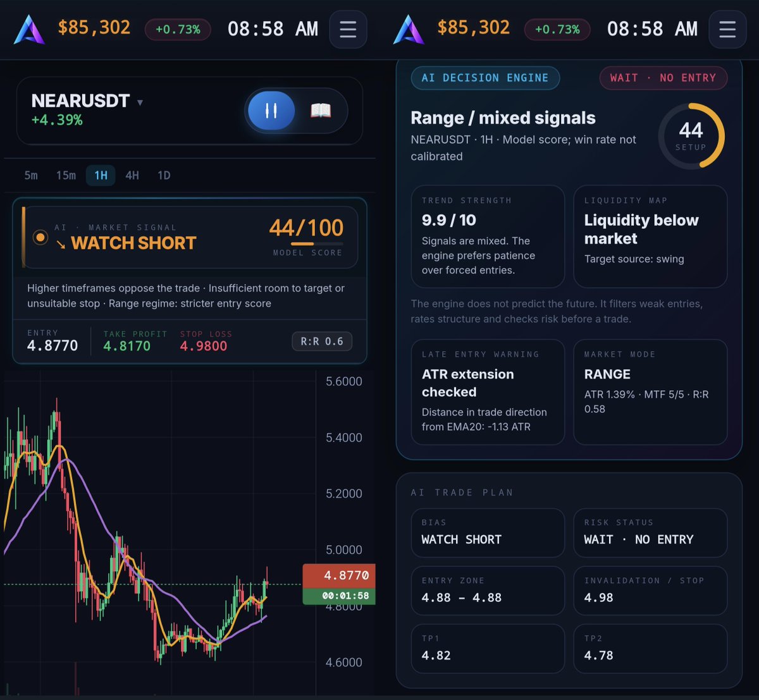The height and width of the screenshot is (700, 759).
Task: Select the 1H timeframe tab
Action: pyautogui.click(x=101, y=175)
